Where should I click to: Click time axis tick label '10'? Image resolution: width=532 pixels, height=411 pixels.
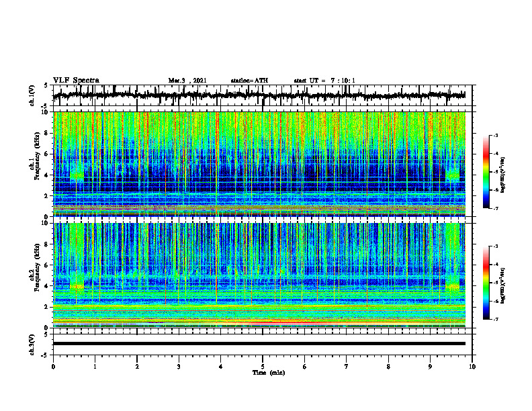pos(472,367)
